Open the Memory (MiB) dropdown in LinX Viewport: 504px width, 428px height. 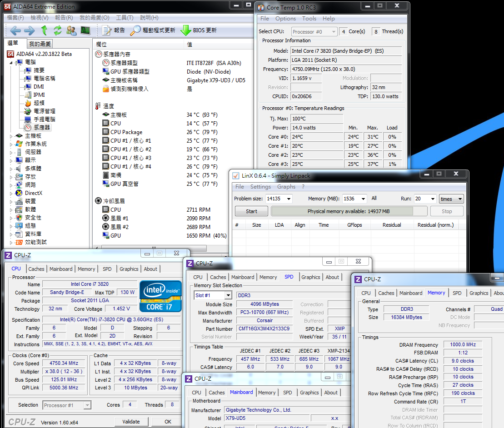click(x=363, y=199)
